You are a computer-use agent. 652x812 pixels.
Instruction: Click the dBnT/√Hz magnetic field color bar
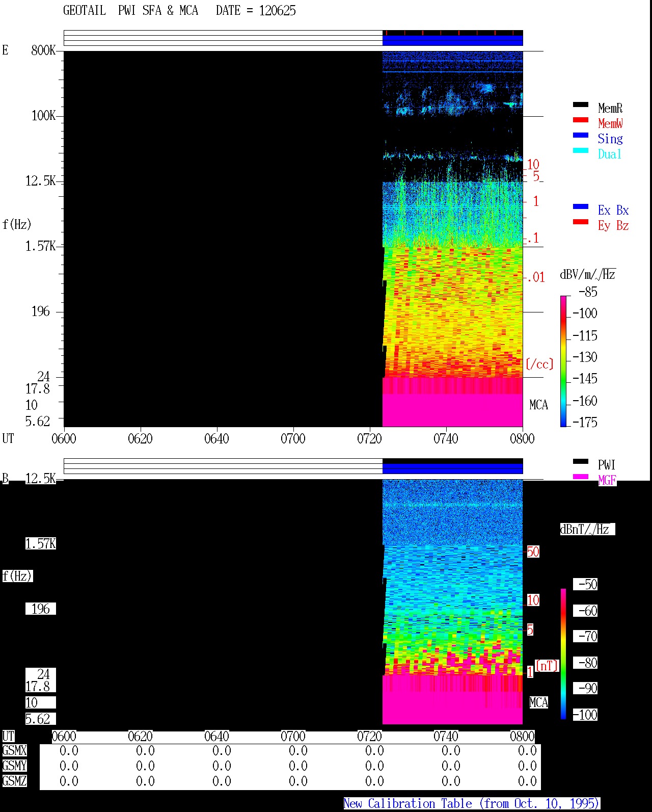(x=563, y=654)
